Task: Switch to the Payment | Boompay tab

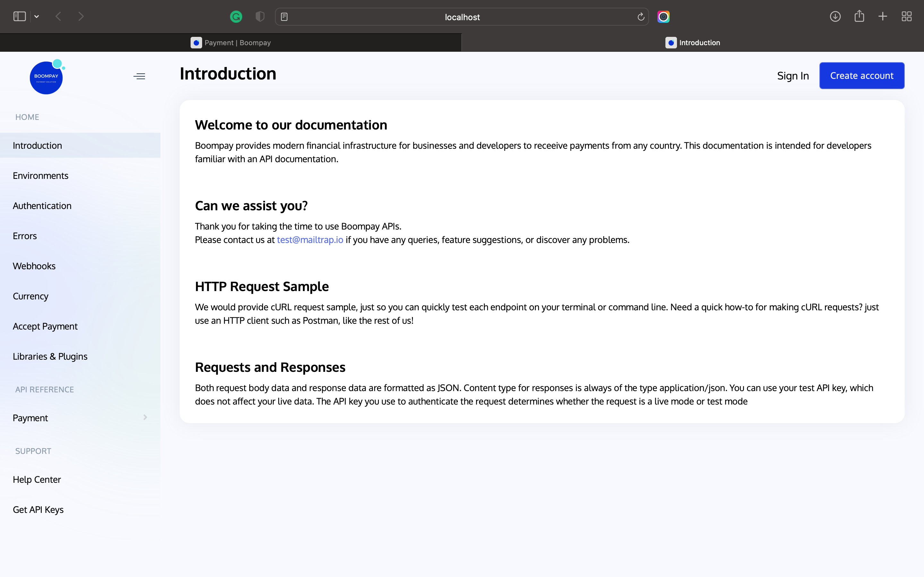Action: pos(231,42)
